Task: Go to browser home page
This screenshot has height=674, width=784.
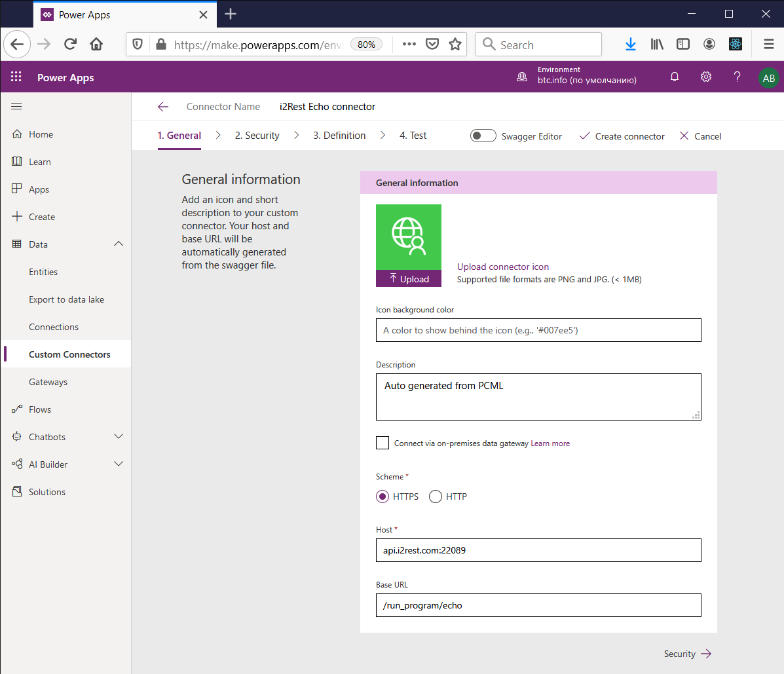Action: click(x=96, y=45)
